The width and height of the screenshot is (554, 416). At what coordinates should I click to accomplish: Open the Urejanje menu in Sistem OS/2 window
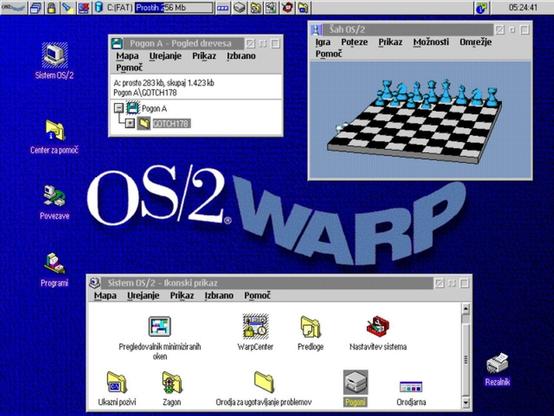click(x=143, y=295)
